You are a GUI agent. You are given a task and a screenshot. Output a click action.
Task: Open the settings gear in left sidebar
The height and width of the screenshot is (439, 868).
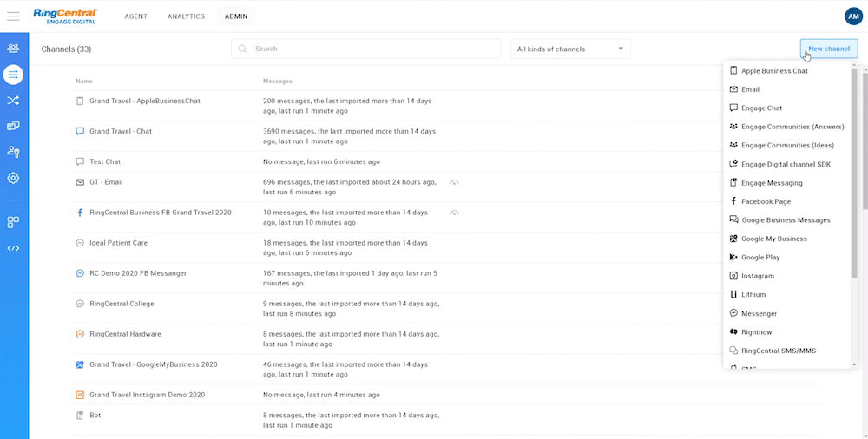point(13,178)
